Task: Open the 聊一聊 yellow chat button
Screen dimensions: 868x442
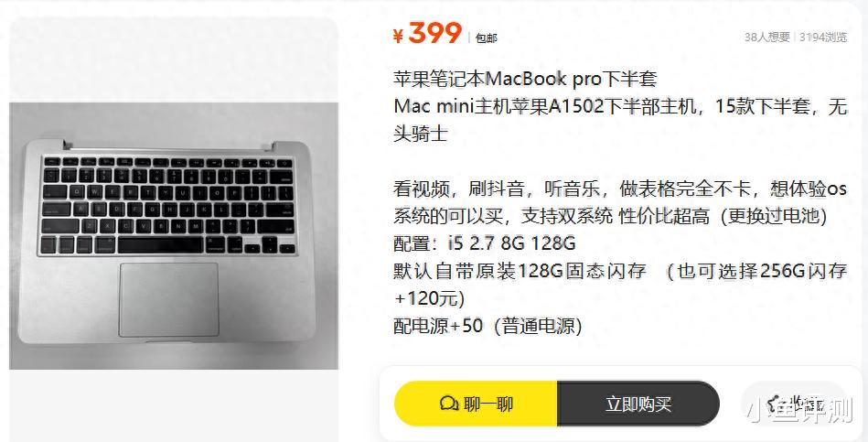Action: click(476, 404)
